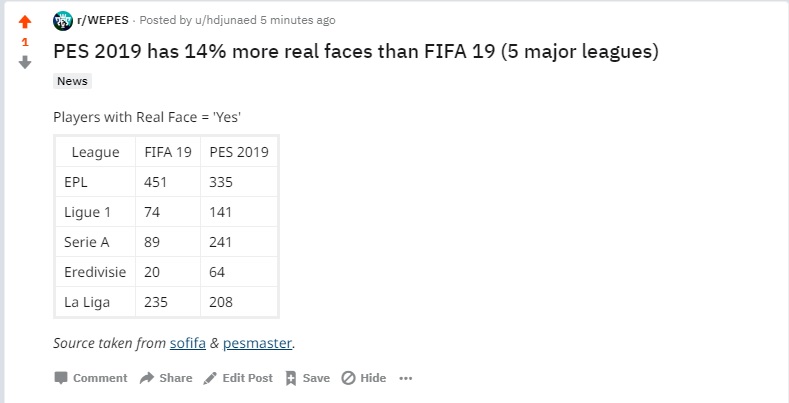
Task: Click the Hide circle-slash icon
Action: coord(348,378)
